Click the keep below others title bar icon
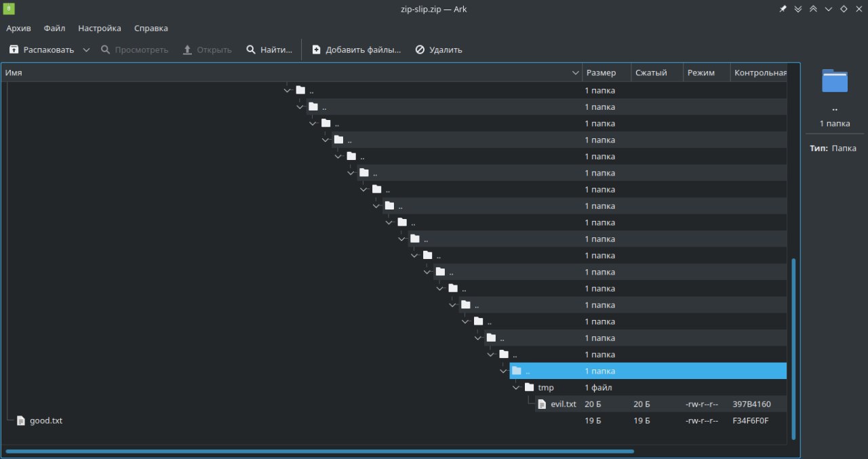Image resolution: width=868 pixels, height=459 pixels. pos(798,9)
